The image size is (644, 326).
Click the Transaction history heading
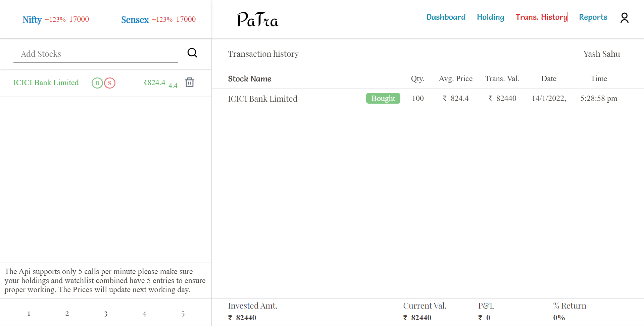click(x=263, y=54)
